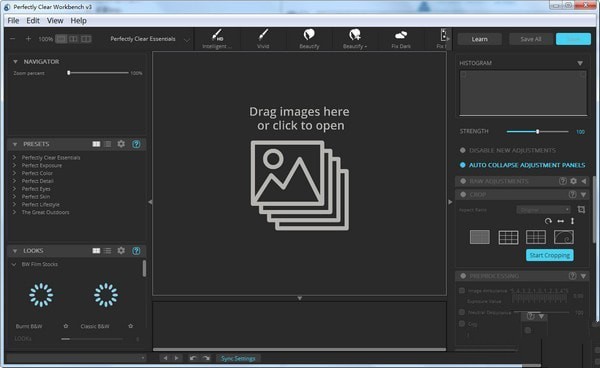Click the Start Cropping button
Viewport: 600px width, 368px height.
[x=549, y=255]
